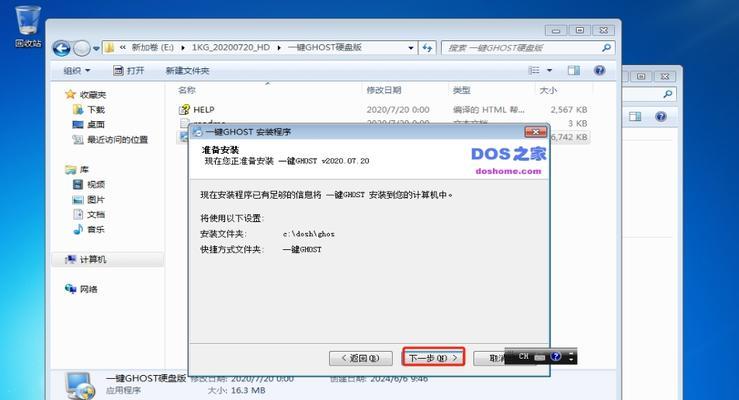Click the Explorer forward navigation arrow
The image size is (739, 400).
click(82, 48)
